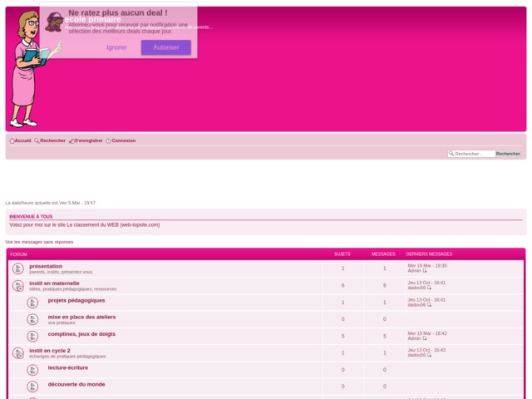The width and height of the screenshot is (532, 399).
Task: Click the forum icon beside instit en cycle 2
Action: [x=17, y=353]
